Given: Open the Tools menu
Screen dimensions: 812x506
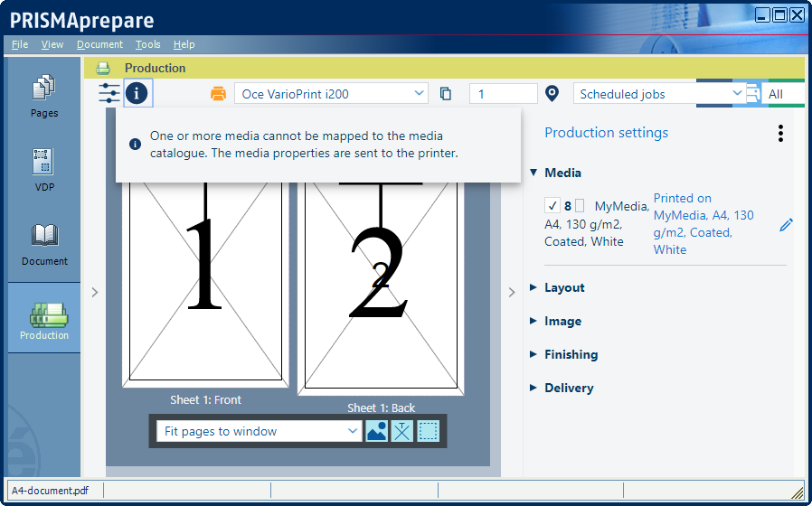Looking at the screenshot, I should click(x=148, y=44).
